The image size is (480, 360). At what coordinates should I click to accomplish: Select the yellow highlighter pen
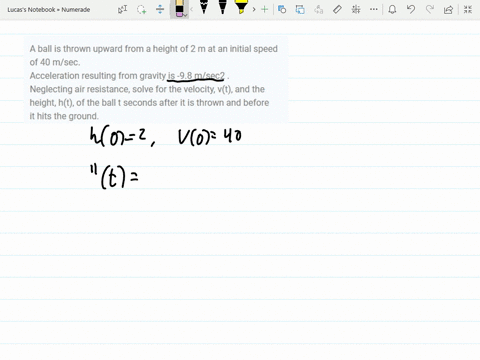(x=241, y=7)
